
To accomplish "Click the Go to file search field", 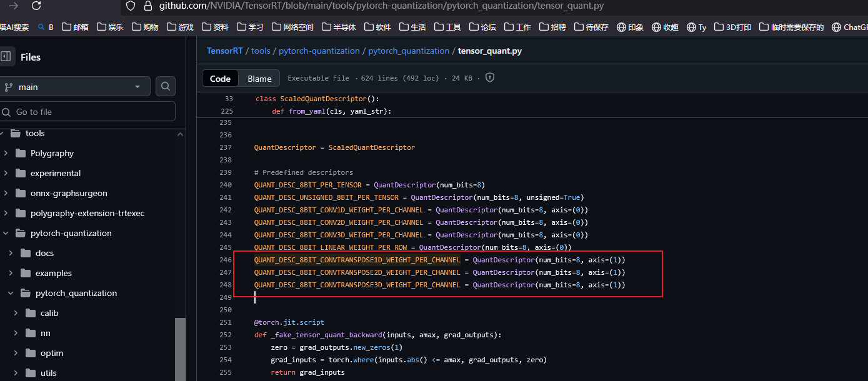I will click(x=87, y=112).
